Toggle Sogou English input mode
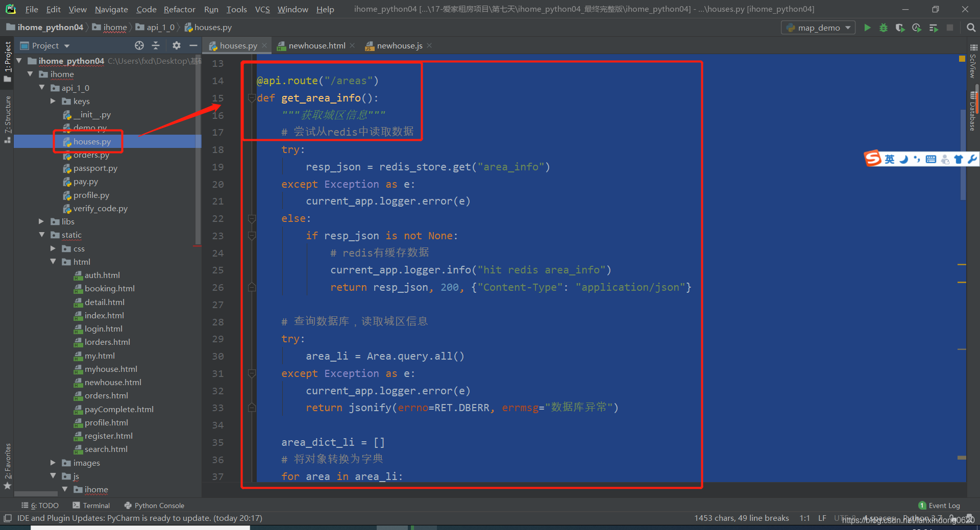 pos(890,159)
